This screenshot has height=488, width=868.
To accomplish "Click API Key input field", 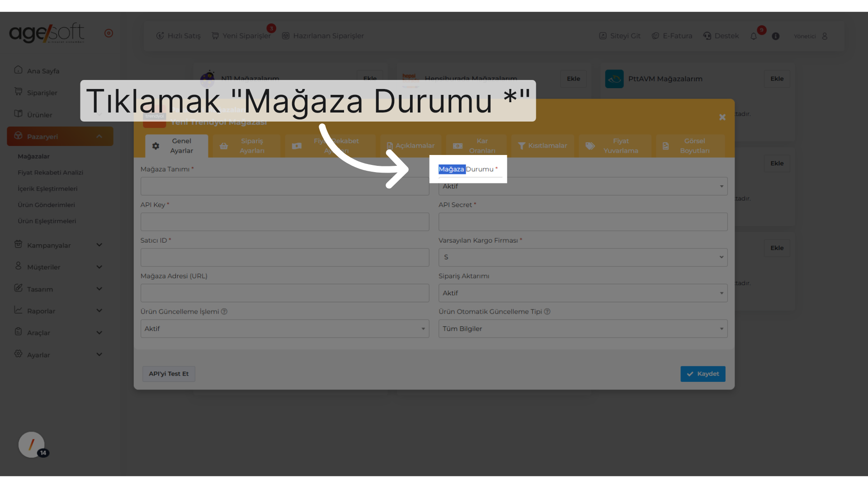I will click(x=285, y=222).
